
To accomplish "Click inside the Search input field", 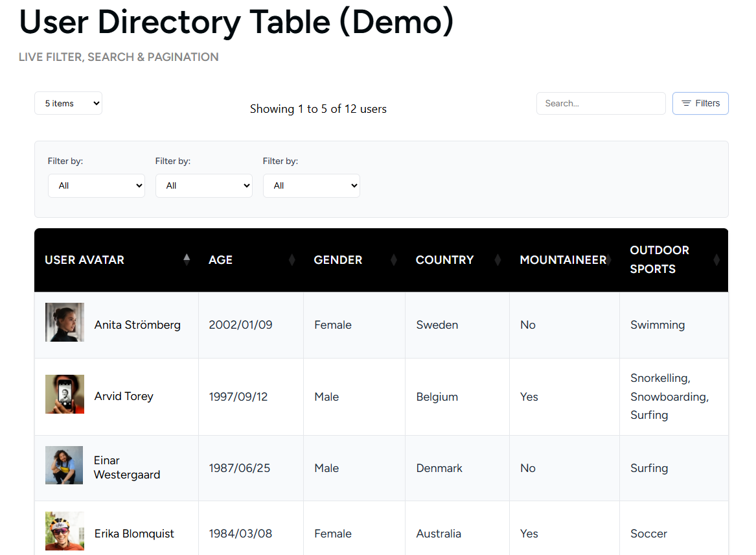I will tap(601, 103).
